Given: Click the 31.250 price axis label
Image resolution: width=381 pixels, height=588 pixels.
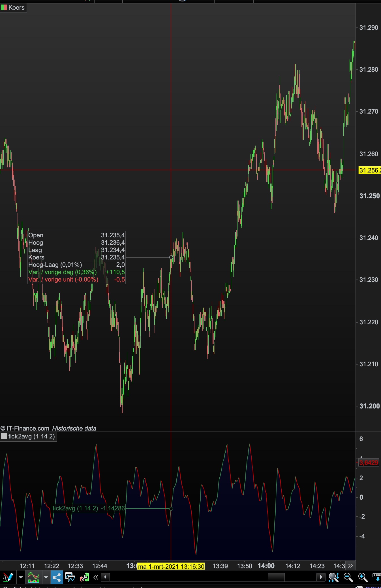Looking at the screenshot, I should click(x=369, y=196).
